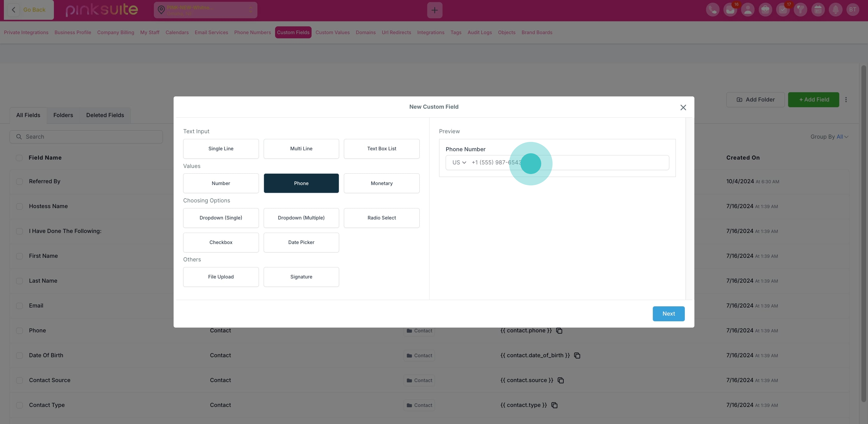
Task: Close the New Custom Field dialog
Action: point(683,107)
